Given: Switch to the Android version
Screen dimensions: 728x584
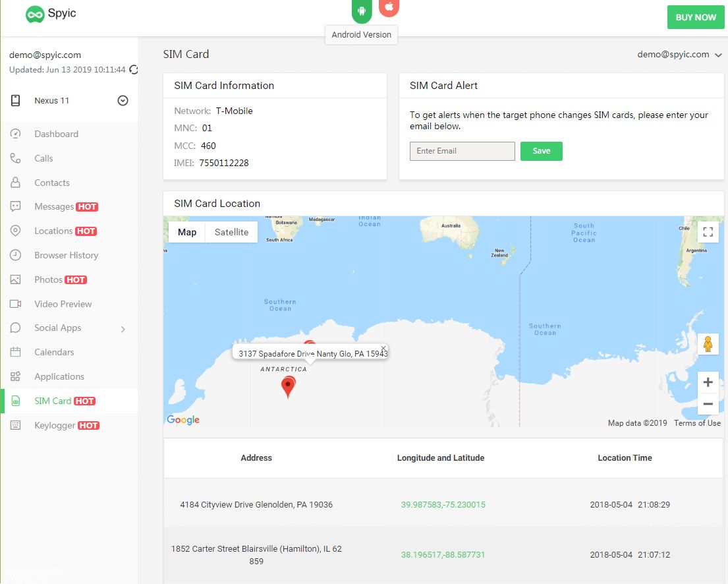Looking at the screenshot, I should pyautogui.click(x=361, y=11).
